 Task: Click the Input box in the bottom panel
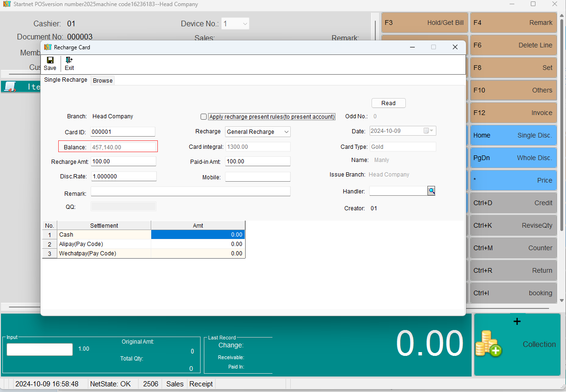[x=39, y=349]
